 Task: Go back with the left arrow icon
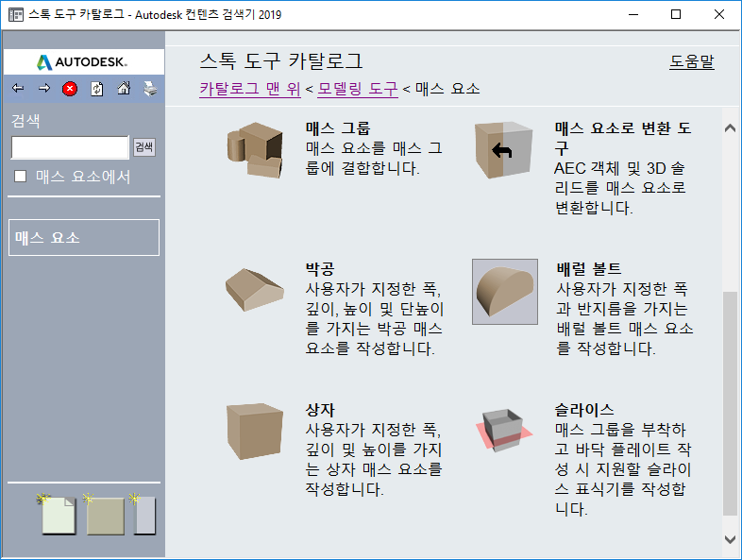coord(18,88)
